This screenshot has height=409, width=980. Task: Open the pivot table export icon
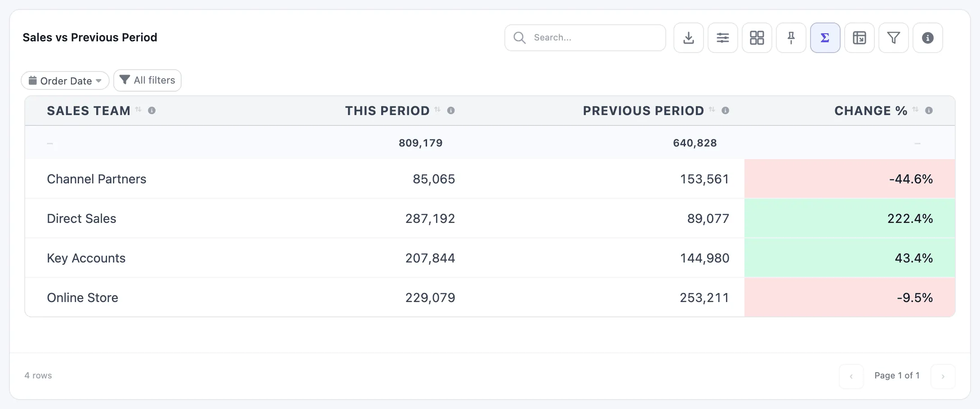[x=859, y=38]
